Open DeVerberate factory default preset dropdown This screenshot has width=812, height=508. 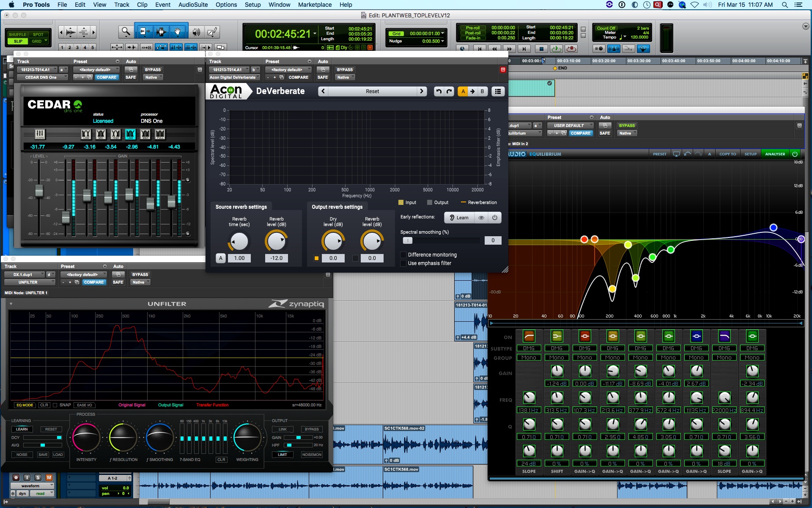point(288,69)
